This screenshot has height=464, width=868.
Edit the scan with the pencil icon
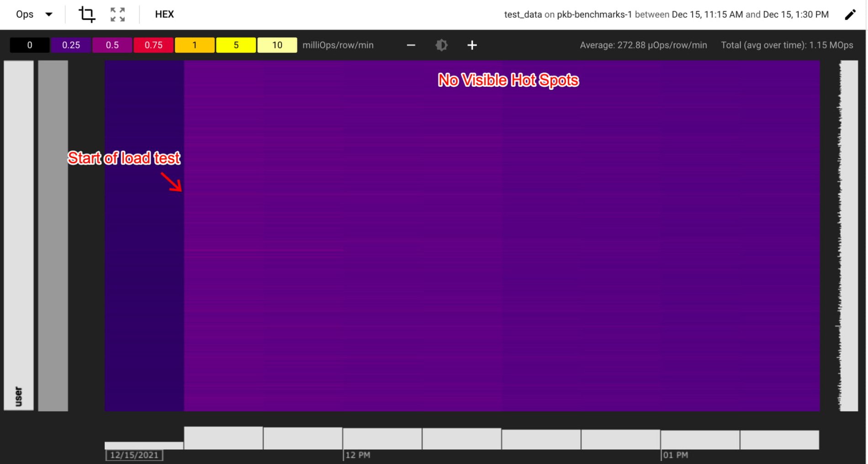tap(850, 15)
